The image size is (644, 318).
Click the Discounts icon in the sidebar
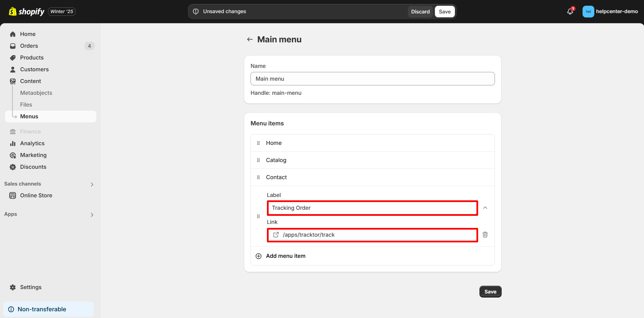[x=12, y=167]
